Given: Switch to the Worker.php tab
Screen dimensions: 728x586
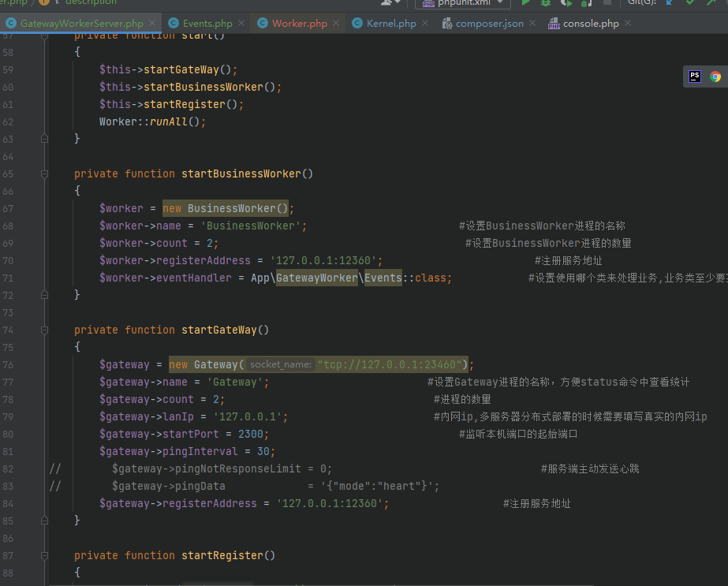Looking at the screenshot, I should coord(300,23).
